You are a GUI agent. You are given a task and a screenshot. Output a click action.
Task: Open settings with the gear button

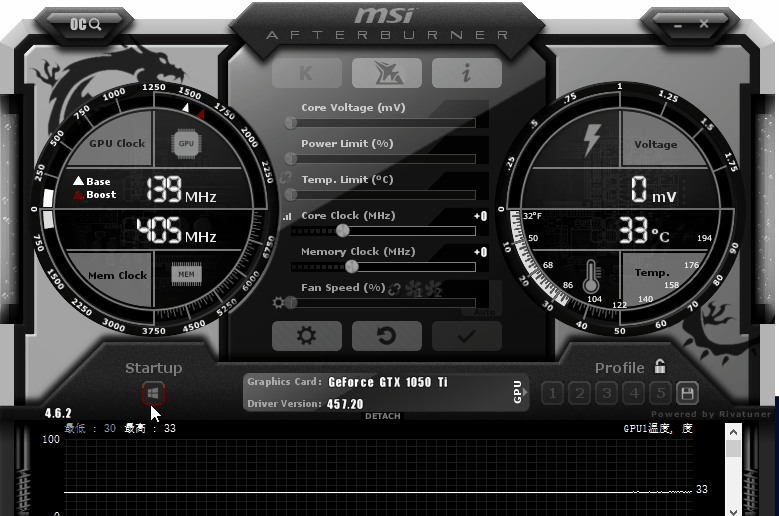coord(307,336)
